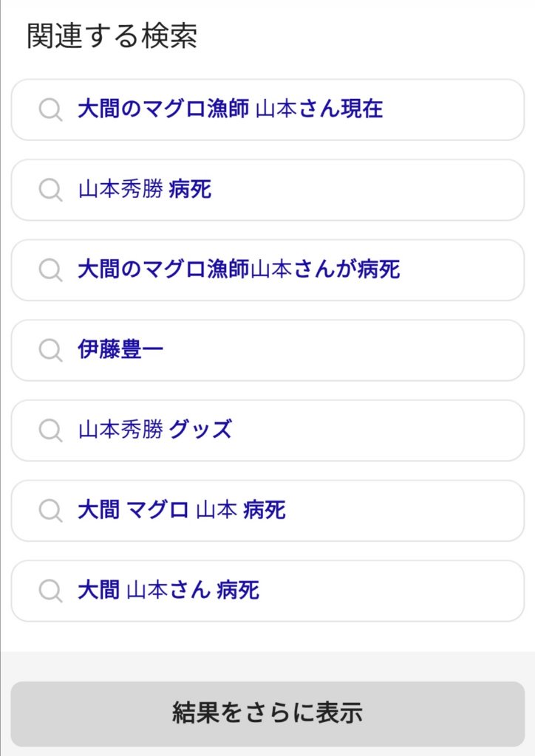This screenshot has width=535, height=756.
Task: Tap blank right end of 大間 山本さん 病死 row
Action: coord(414,591)
